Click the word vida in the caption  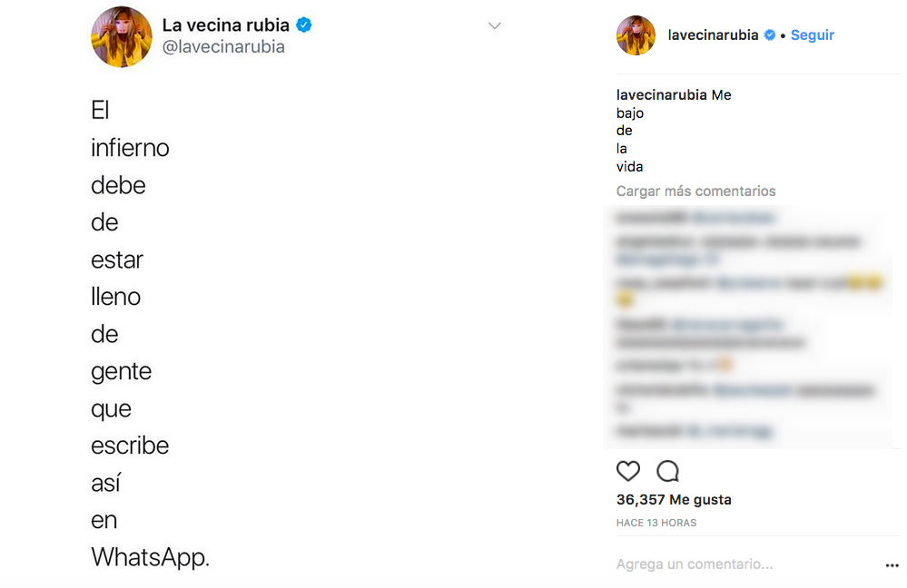pyautogui.click(x=629, y=167)
